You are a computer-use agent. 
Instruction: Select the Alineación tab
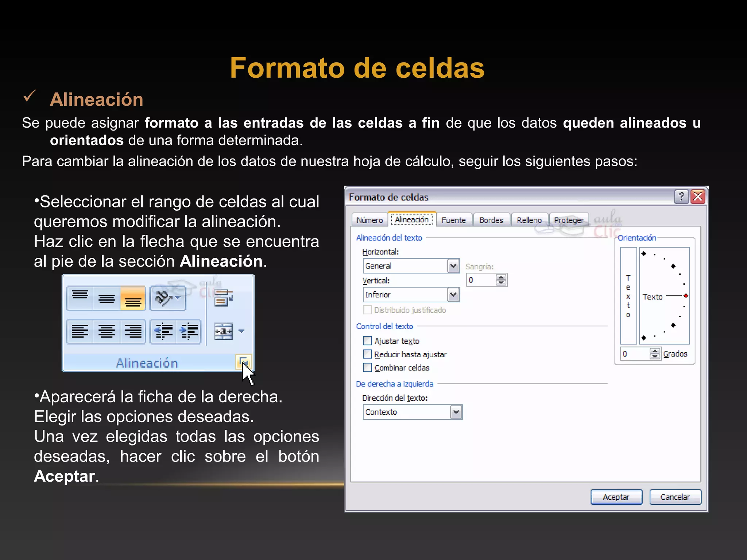click(412, 219)
